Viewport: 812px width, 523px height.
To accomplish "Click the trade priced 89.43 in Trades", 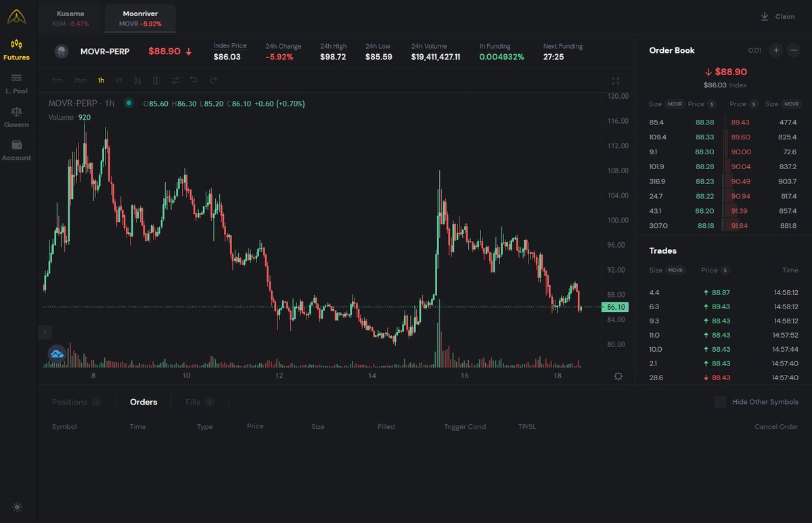I will tap(721, 306).
